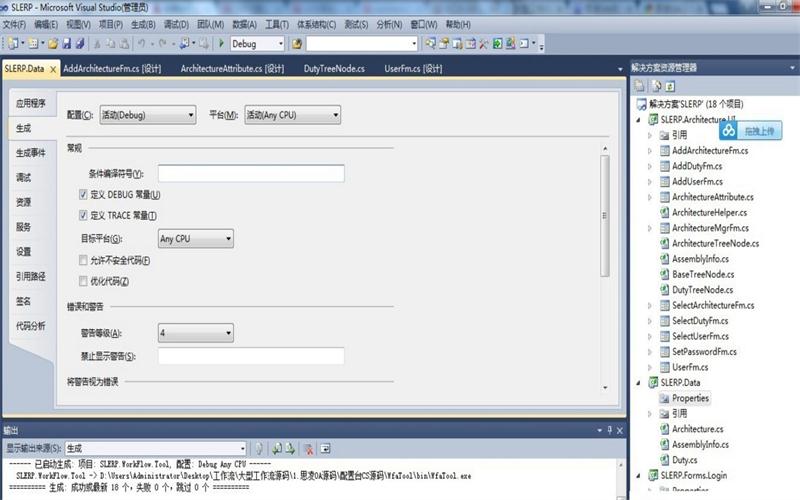Select the 生成事件 side page

point(31,153)
